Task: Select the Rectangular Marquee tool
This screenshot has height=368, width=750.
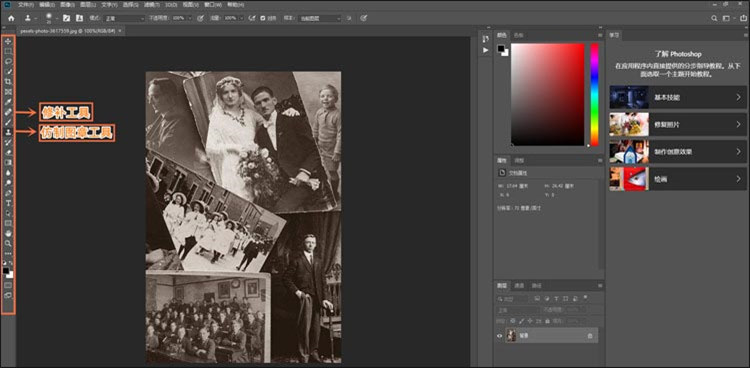Action: click(x=8, y=51)
